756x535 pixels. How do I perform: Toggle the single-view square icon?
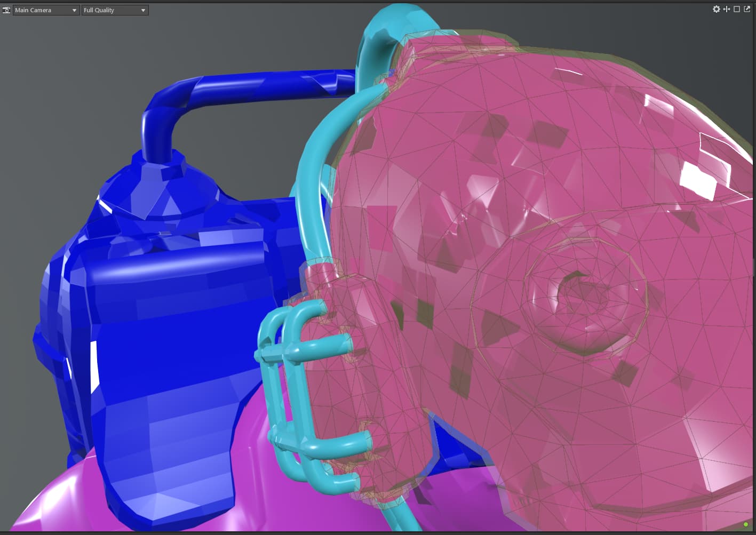point(737,9)
